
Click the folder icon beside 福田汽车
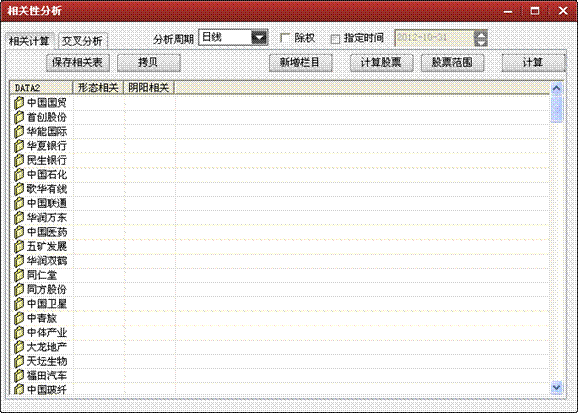pos(19,376)
